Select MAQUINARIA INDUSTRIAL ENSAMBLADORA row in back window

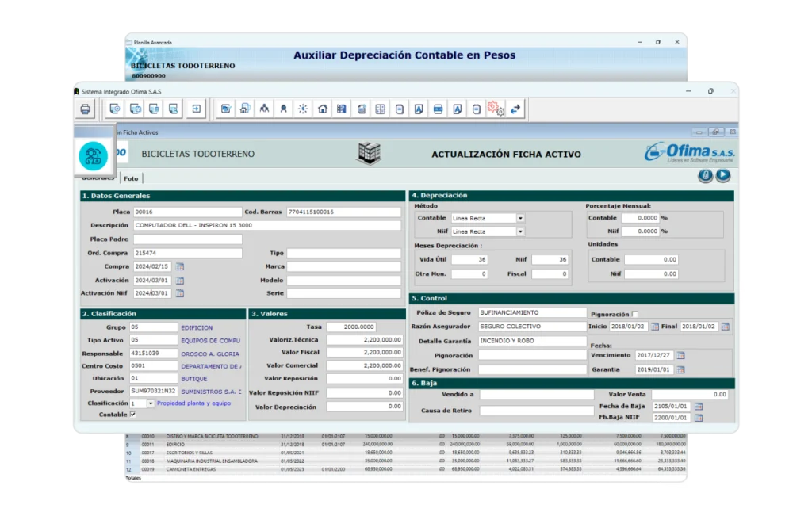406,461
